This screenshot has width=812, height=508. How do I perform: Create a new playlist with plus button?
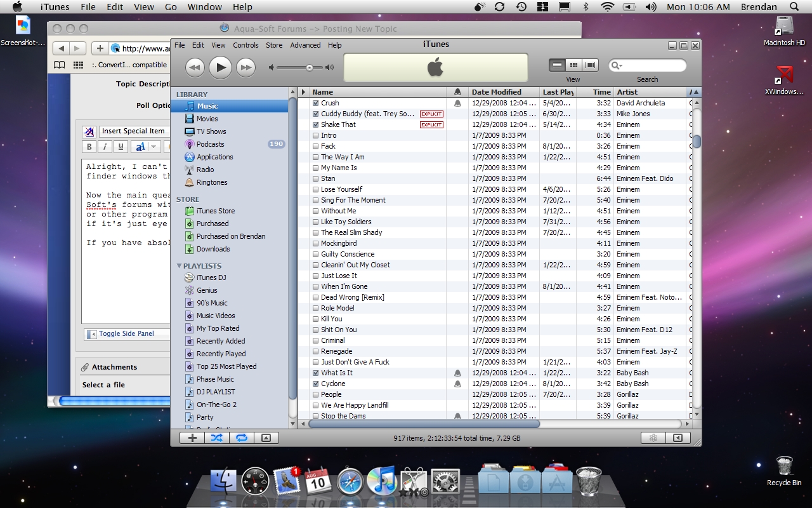(192, 438)
